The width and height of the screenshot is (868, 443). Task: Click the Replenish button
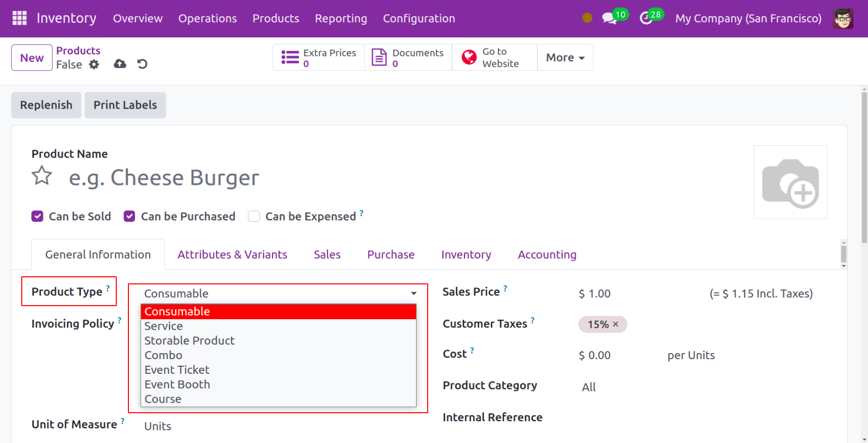click(46, 105)
